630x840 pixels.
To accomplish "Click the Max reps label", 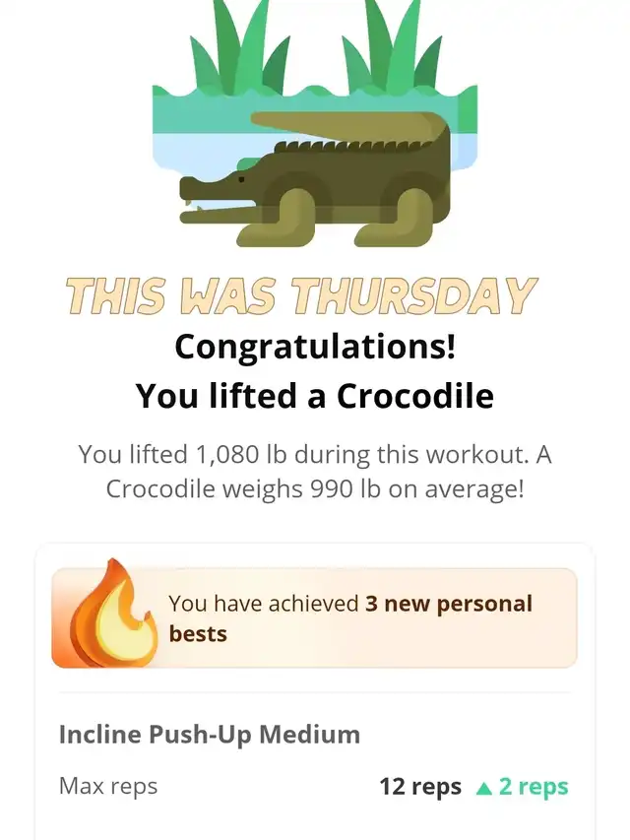I will [108, 787].
